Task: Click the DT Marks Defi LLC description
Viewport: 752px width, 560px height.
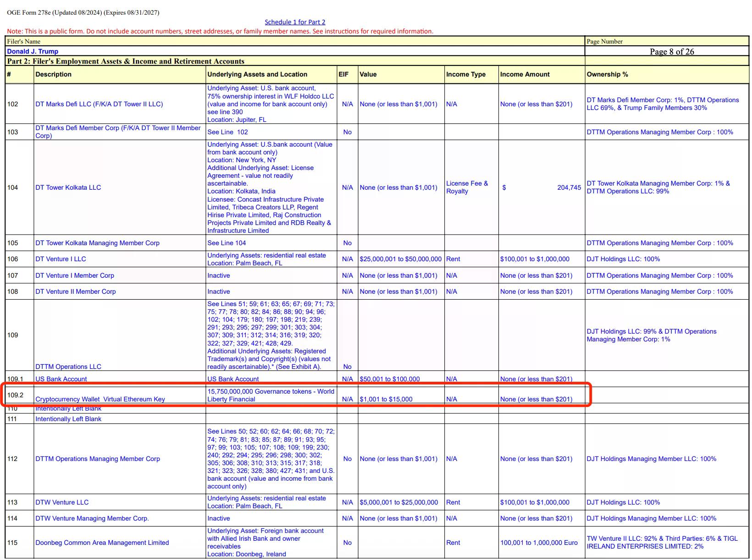Action: coord(99,104)
